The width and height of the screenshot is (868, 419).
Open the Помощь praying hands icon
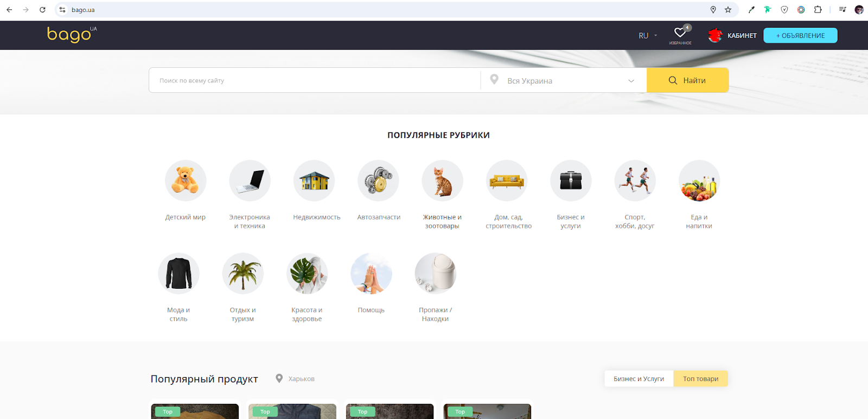coord(371,274)
